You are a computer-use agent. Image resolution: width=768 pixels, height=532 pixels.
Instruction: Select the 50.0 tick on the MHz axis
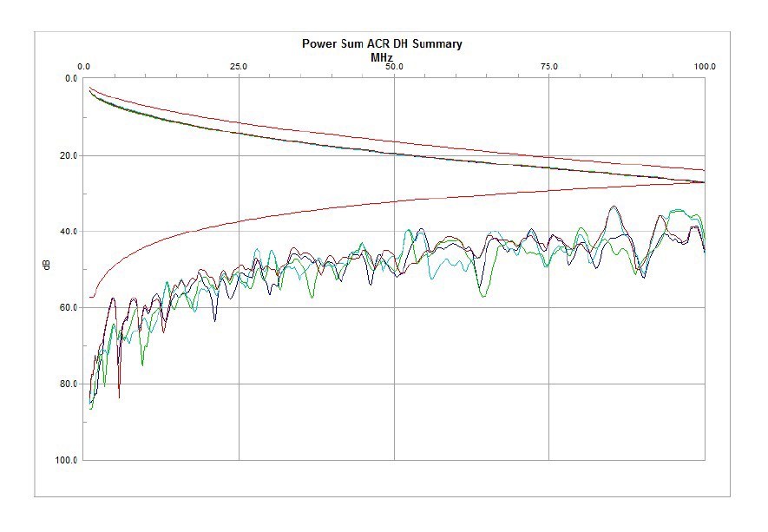pyautogui.click(x=394, y=66)
